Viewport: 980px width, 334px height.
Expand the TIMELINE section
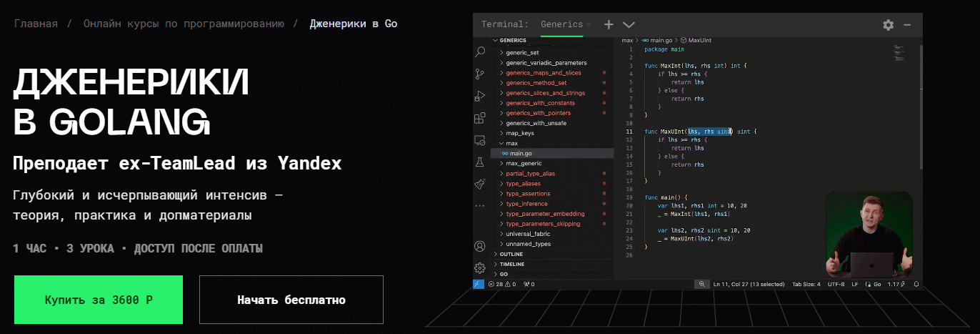pos(511,264)
